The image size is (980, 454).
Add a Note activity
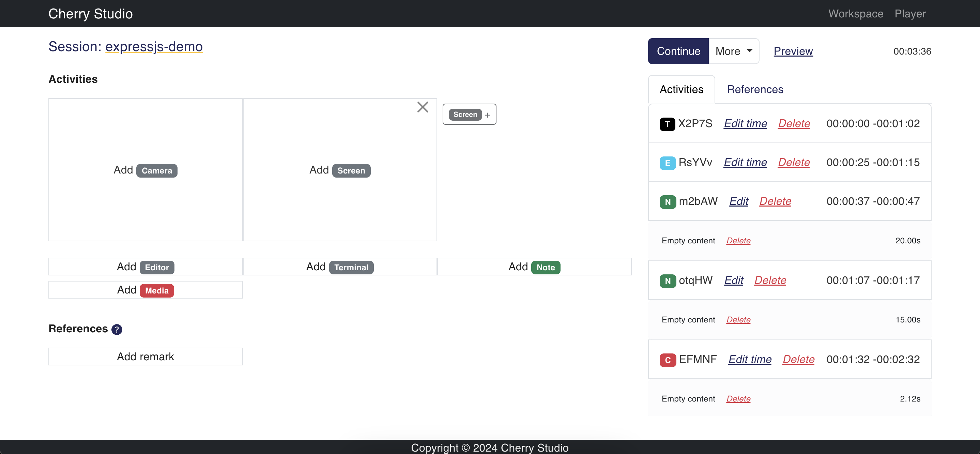pyautogui.click(x=534, y=267)
